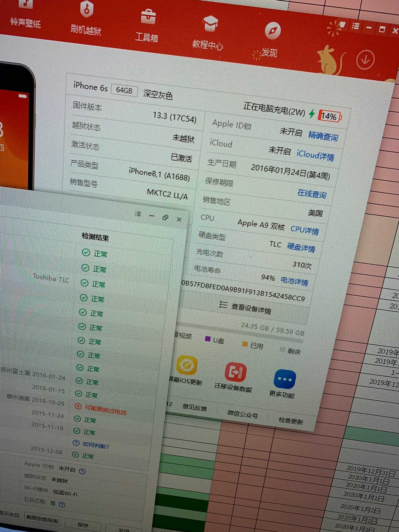Click 微信公众号 in the bottom bar
The height and width of the screenshot is (532, 399).
point(243,414)
